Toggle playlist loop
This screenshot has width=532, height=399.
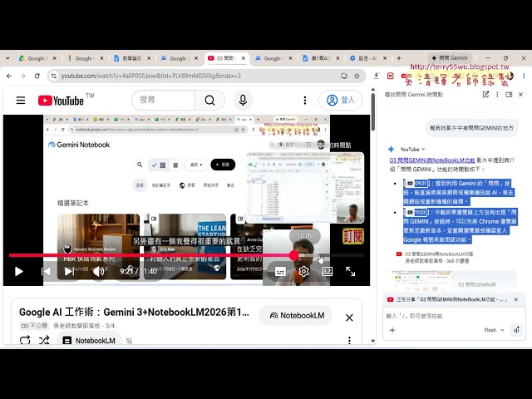[x=25, y=340]
